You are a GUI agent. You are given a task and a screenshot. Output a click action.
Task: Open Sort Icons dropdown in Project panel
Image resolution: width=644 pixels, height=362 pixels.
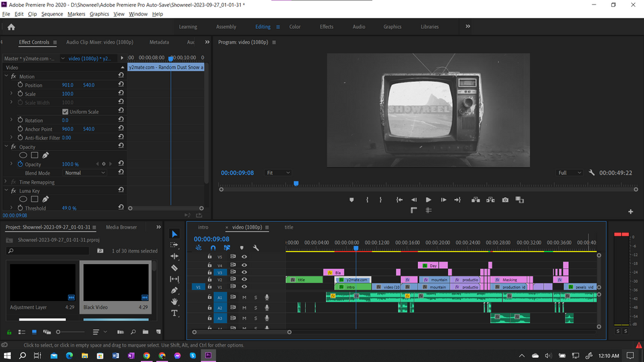(99, 332)
